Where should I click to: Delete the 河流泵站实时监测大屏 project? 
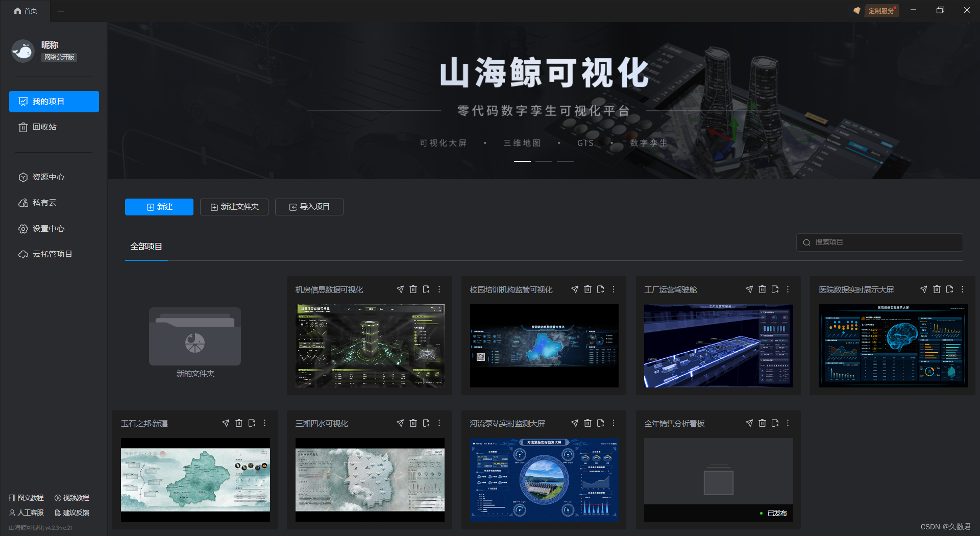(588, 423)
